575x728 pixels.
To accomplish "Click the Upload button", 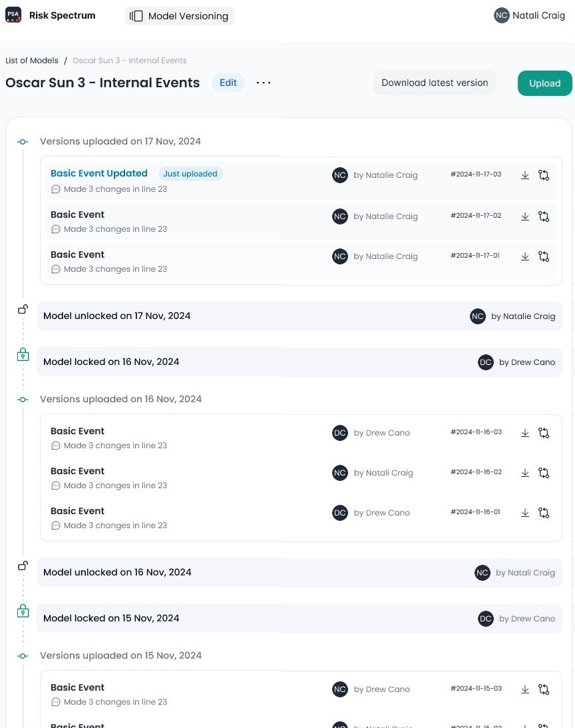I will tap(544, 83).
